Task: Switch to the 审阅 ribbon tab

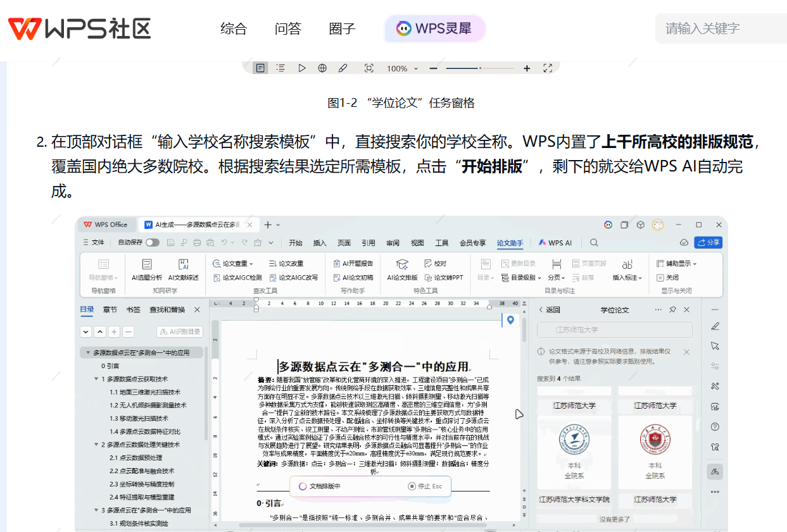Action: [393, 243]
